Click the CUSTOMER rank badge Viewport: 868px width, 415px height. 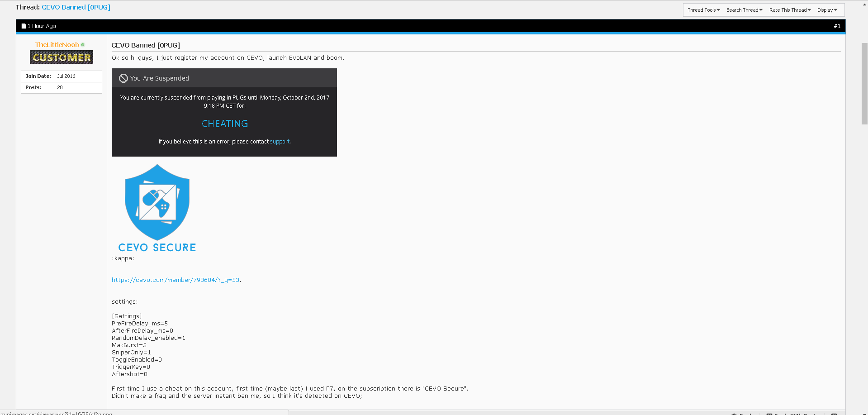click(x=62, y=57)
